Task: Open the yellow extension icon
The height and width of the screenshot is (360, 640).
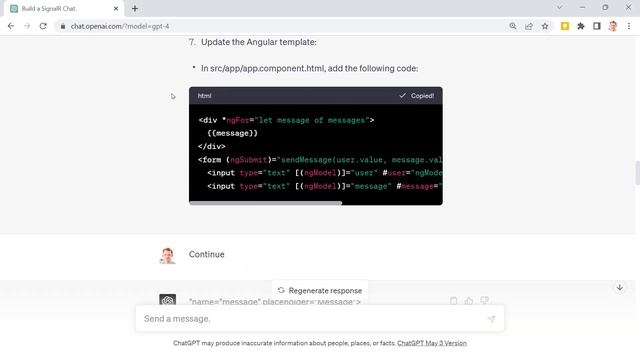Action: (x=565, y=26)
